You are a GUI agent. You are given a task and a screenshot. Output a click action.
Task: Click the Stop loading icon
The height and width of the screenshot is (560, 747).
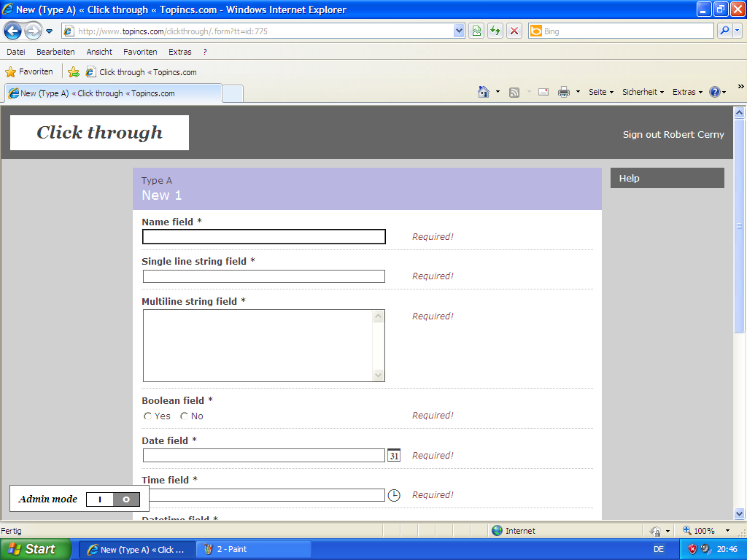(514, 31)
